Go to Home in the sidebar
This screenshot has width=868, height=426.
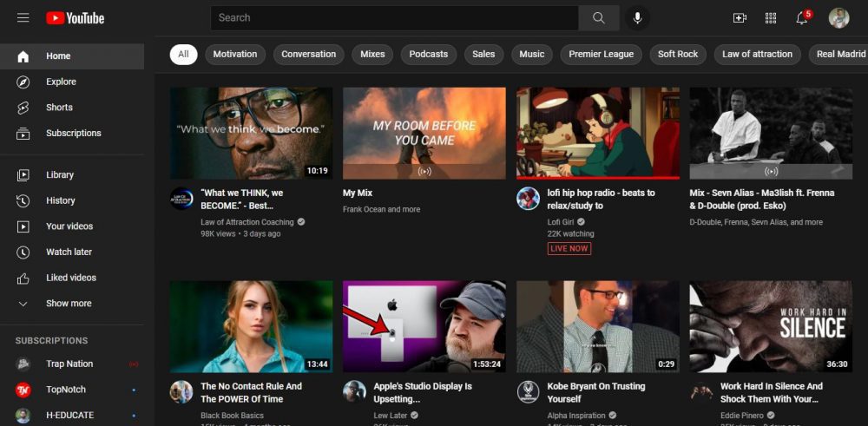click(72, 56)
